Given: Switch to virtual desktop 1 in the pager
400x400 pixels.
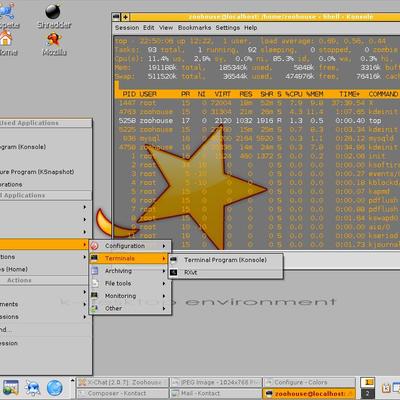Looking at the screenshot, I should click(x=367, y=382).
